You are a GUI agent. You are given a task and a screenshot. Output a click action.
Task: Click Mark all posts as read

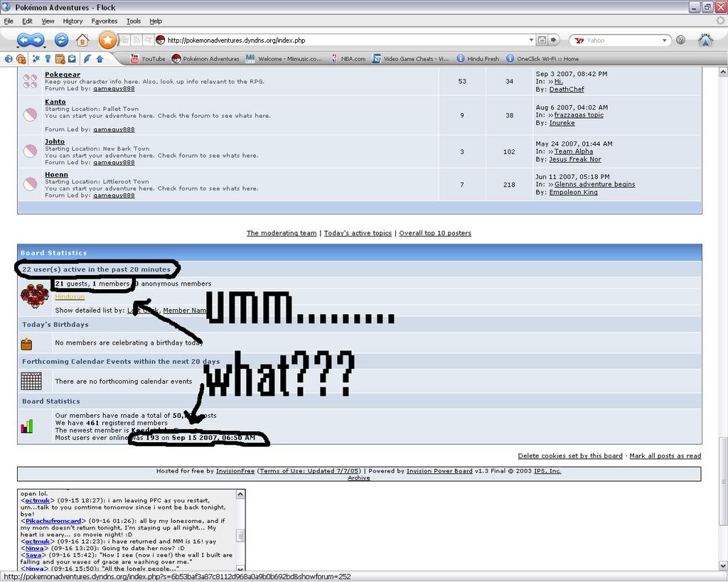tap(665, 456)
